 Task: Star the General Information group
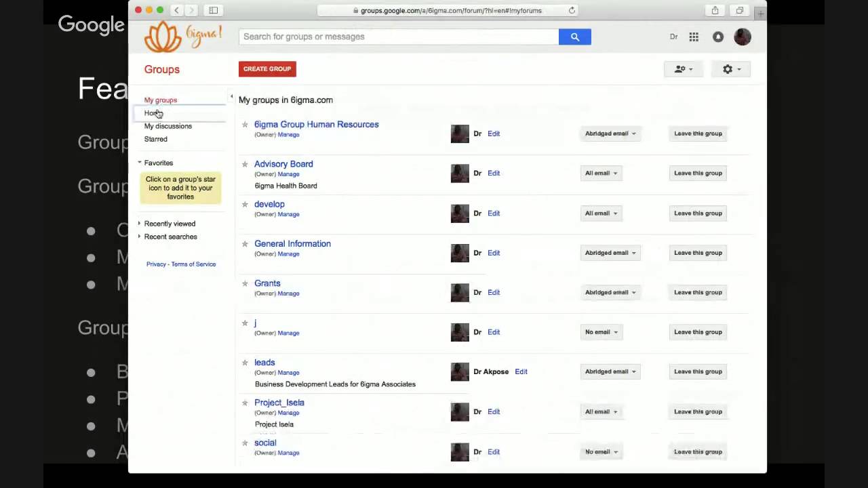tap(245, 244)
